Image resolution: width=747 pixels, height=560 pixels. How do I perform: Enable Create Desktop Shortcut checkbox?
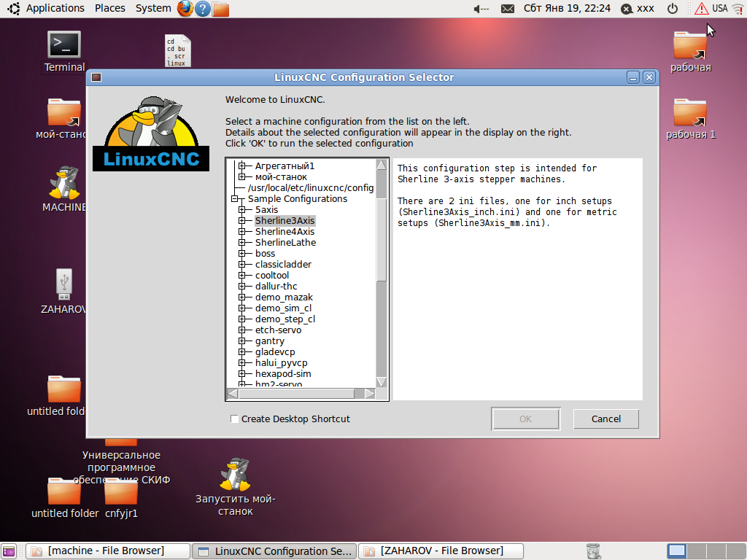(234, 419)
